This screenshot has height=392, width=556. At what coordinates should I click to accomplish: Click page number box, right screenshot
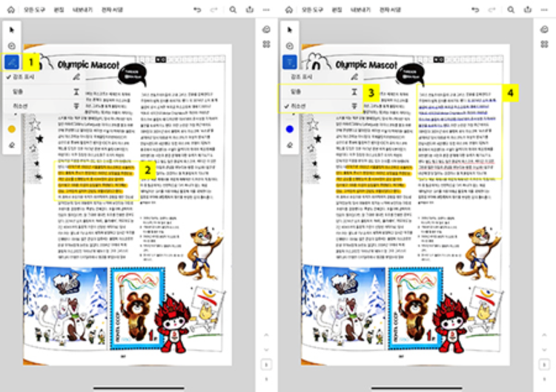click(x=544, y=365)
